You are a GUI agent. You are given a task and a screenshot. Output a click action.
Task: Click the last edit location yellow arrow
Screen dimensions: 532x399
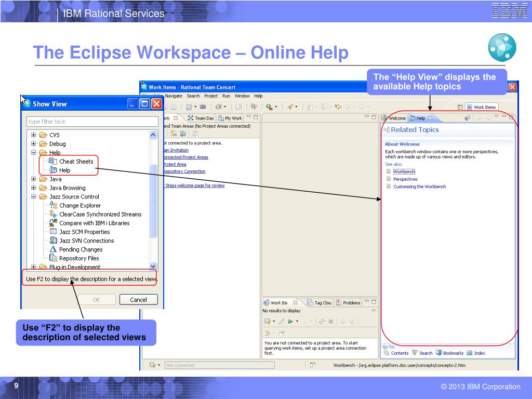(x=338, y=107)
